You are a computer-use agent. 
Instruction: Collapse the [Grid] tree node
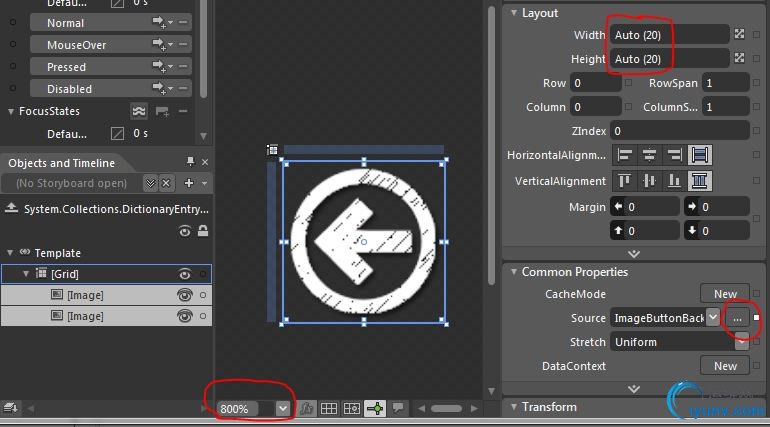pos(26,274)
